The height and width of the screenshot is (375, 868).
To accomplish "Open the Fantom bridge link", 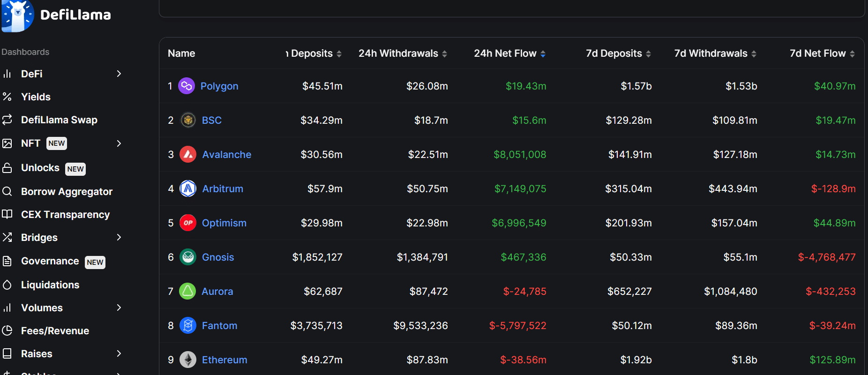I will coord(219,325).
